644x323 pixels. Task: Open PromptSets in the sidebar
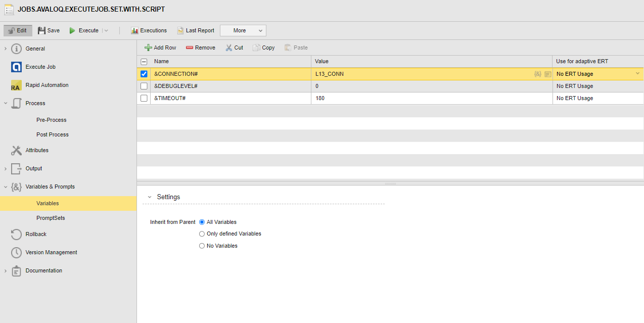pos(51,218)
